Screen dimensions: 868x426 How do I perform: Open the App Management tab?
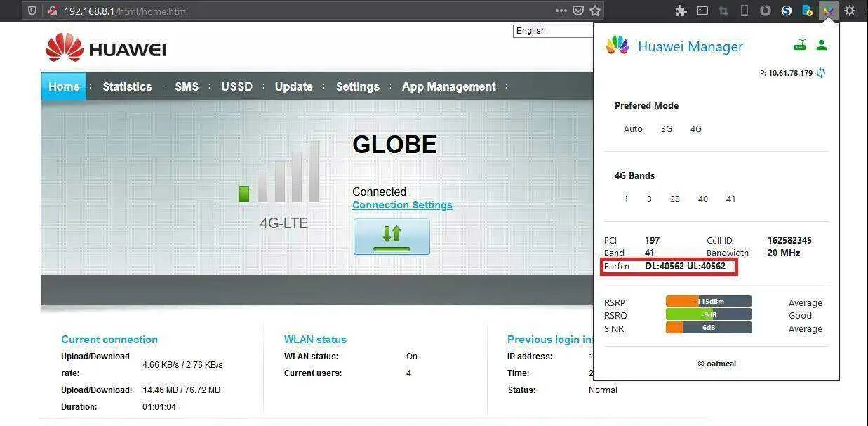point(449,86)
